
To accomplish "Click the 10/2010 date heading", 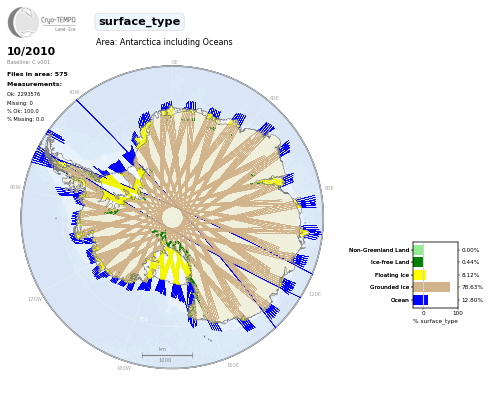I will [31, 51].
